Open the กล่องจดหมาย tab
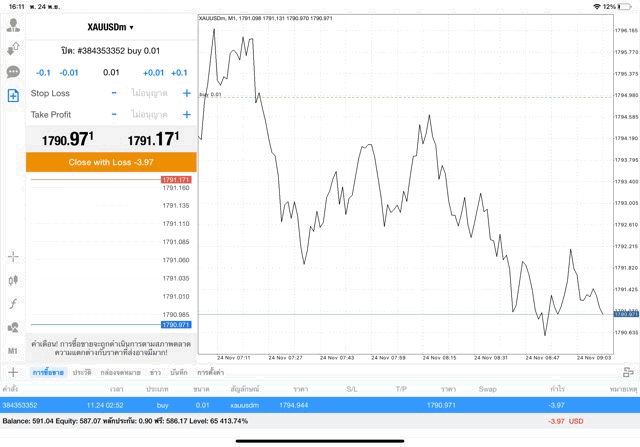 coord(118,372)
